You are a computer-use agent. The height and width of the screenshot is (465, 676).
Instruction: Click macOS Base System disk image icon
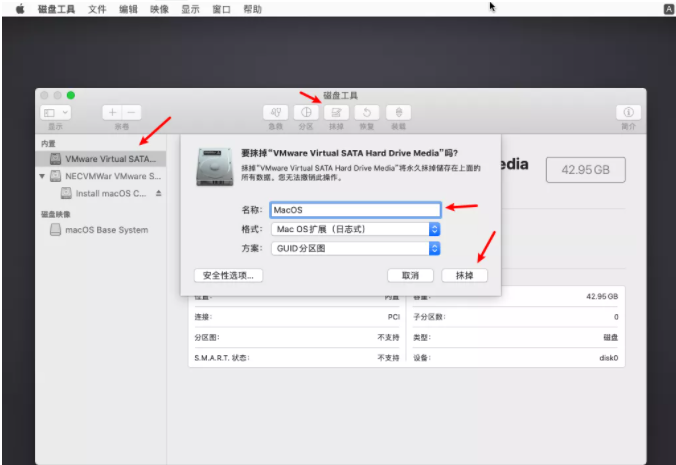tap(55, 230)
